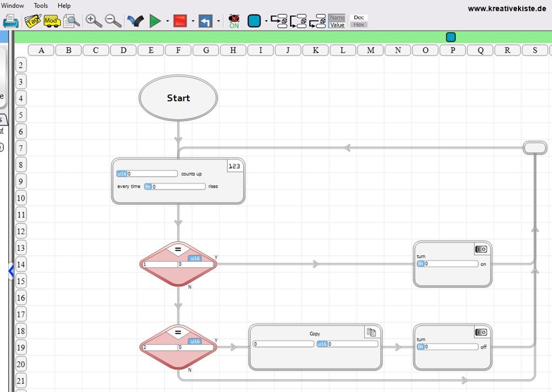Expand the dropdown next to the teal shape icon
552x392 pixels.
pyautogui.click(x=265, y=20)
